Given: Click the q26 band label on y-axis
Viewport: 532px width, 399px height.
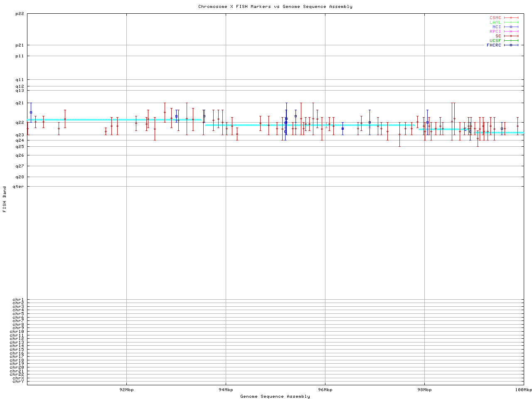Looking at the screenshot, I should [20, 155].
